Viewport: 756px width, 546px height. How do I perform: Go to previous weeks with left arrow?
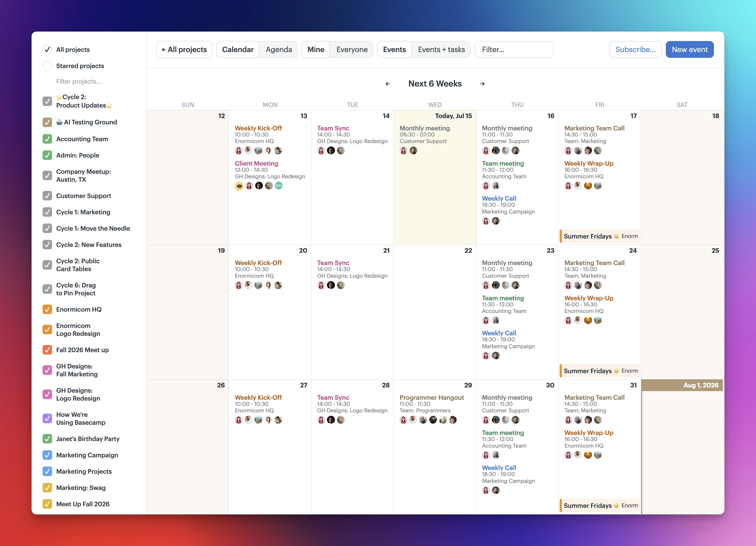(x=388, y=84)
